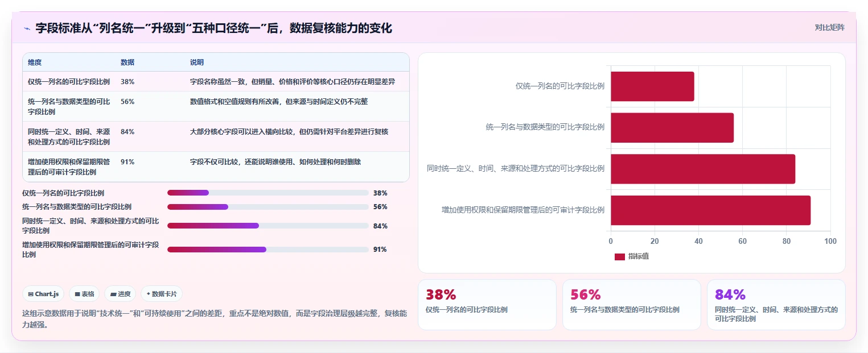Click the 指标值 legend color swatch
The image size is (868, 353).
(x=620, y=256)
